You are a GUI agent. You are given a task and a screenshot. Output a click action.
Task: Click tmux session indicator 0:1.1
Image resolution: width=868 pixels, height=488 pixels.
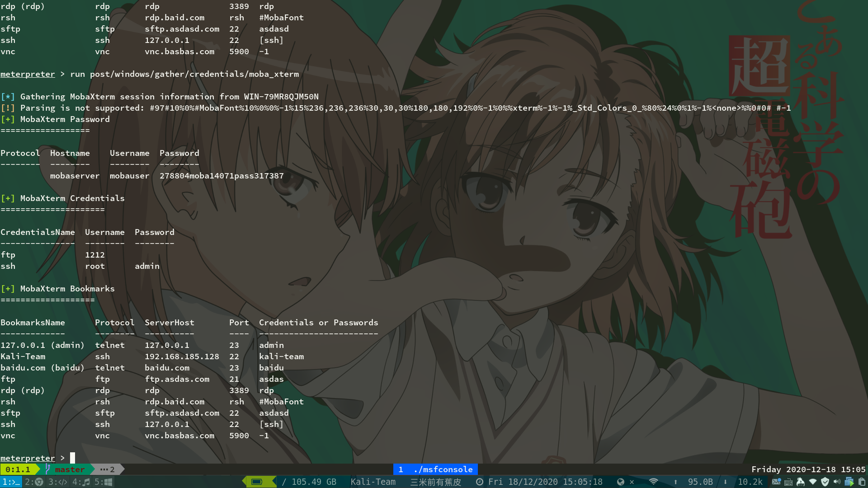pos(18,469)
